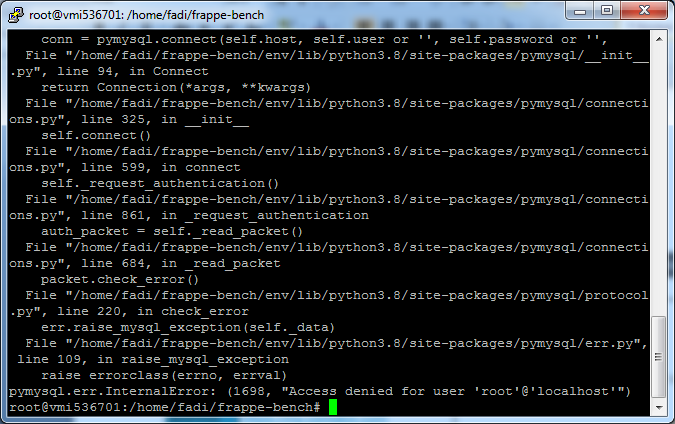Click 'line 109, in raise_mysql_exception' text

153,359
